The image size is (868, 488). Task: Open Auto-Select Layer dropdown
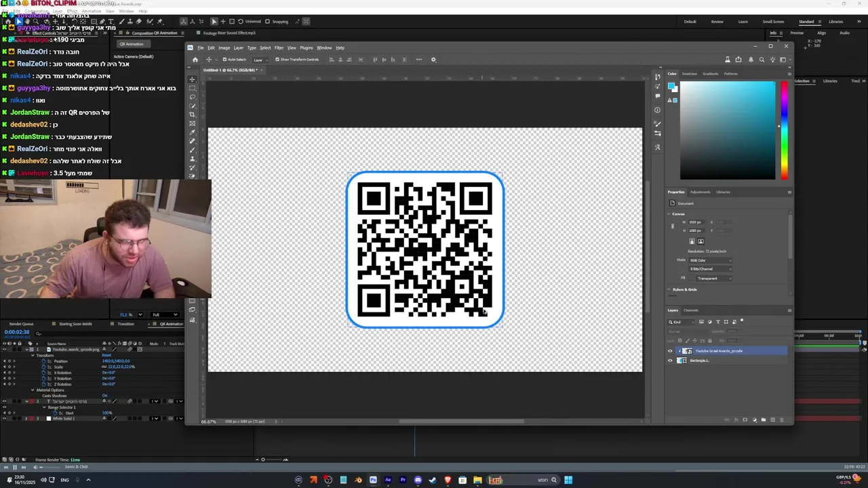(x=260, y=60)
